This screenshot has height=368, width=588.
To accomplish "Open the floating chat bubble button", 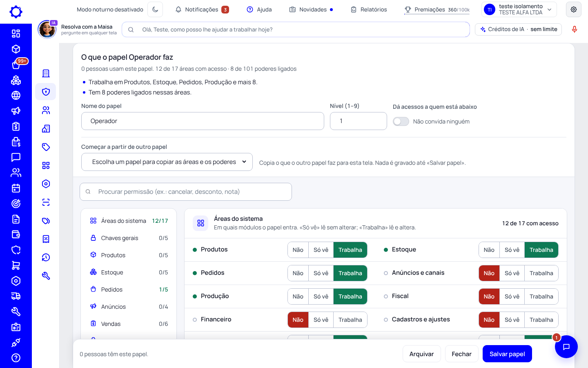I will tap(566, 347).
